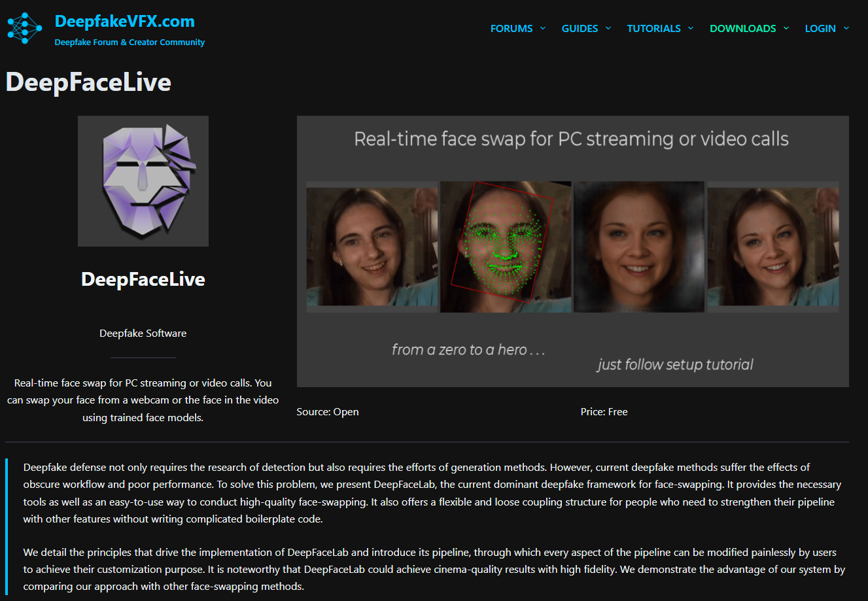Expand the Guides dropdown chevron
Screen dimensions: 868x601
(608, 28)
